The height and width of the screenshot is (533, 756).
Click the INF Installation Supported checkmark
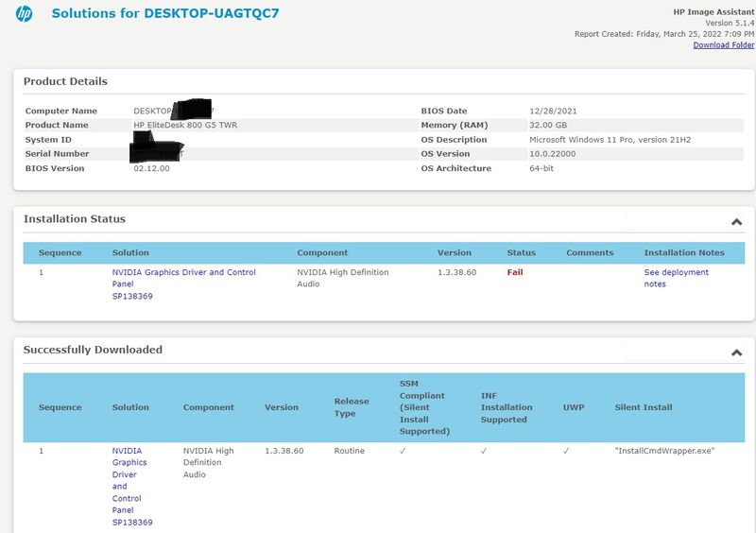(x=484, y=451)
